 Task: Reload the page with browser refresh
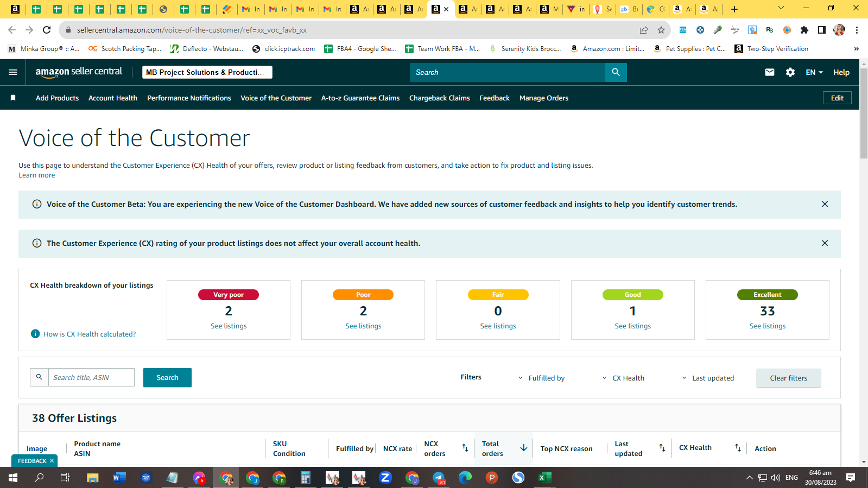tap(47, 30)
